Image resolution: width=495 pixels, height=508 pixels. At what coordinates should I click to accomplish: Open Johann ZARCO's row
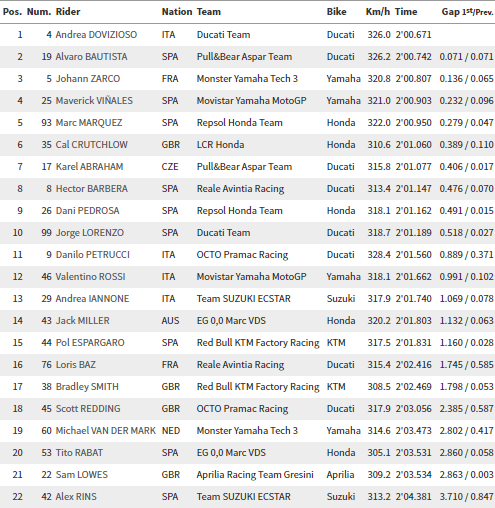pyautogui.click(x=247, y=79)
